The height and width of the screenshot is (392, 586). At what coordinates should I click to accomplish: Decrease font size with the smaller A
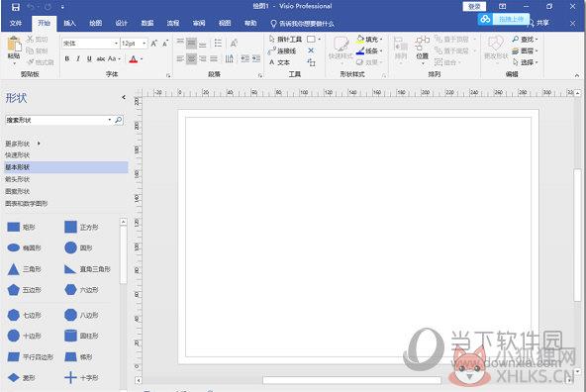pyautogui.click(x=164, y=44)
